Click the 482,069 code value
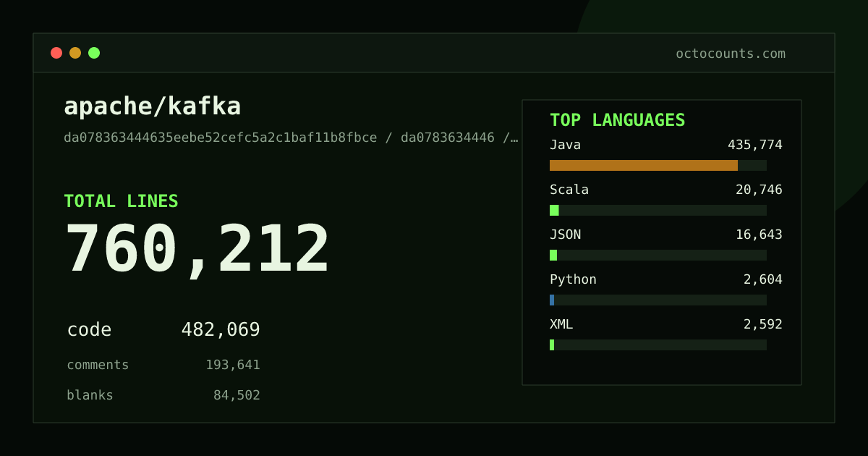The height and width of the screenshot is (456, 868). tap(221, 330)
